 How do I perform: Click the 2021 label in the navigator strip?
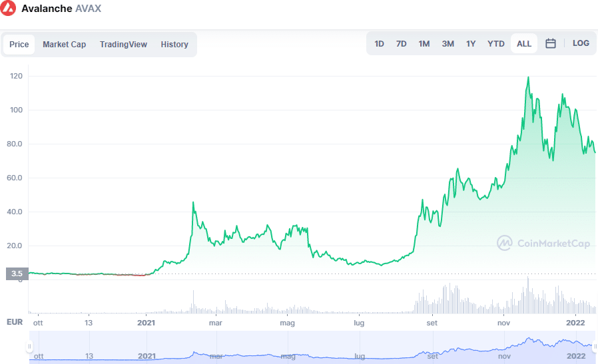pyautogui.click(x=147, y=356)
